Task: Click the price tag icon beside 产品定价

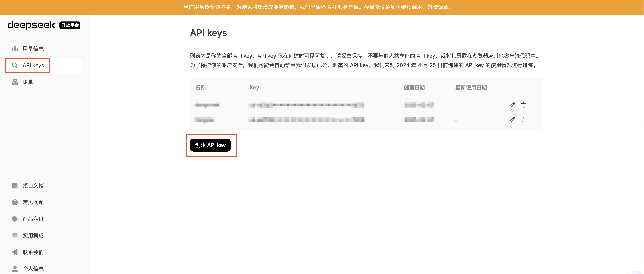Action: (x=15, y=219)
